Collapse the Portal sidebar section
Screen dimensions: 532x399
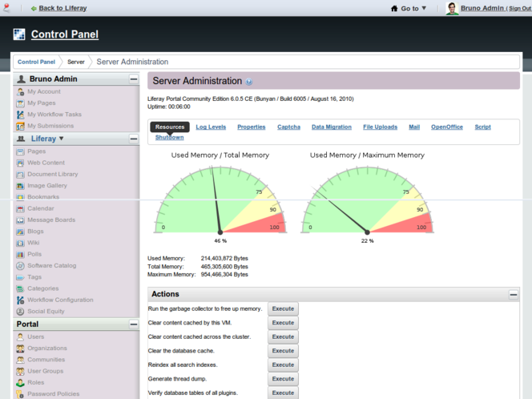pos(134,324)
